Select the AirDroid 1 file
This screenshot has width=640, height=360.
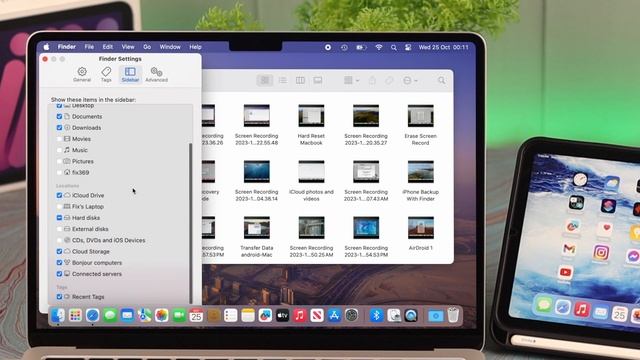[420, 233]
